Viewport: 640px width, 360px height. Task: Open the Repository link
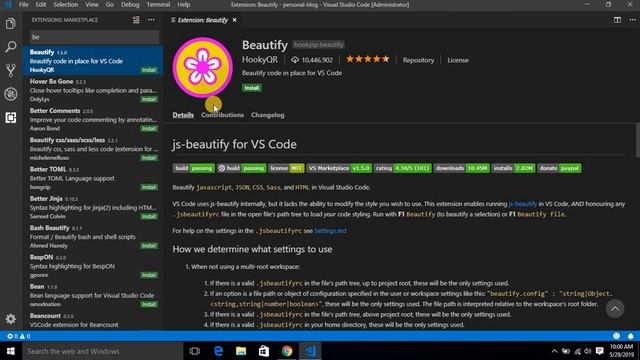pos(418,60)
